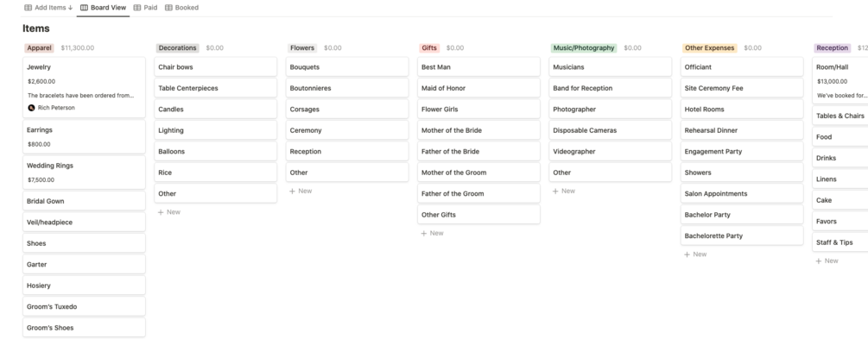Open the Jewelry card

pyautogui.click(x=84, y=87)
